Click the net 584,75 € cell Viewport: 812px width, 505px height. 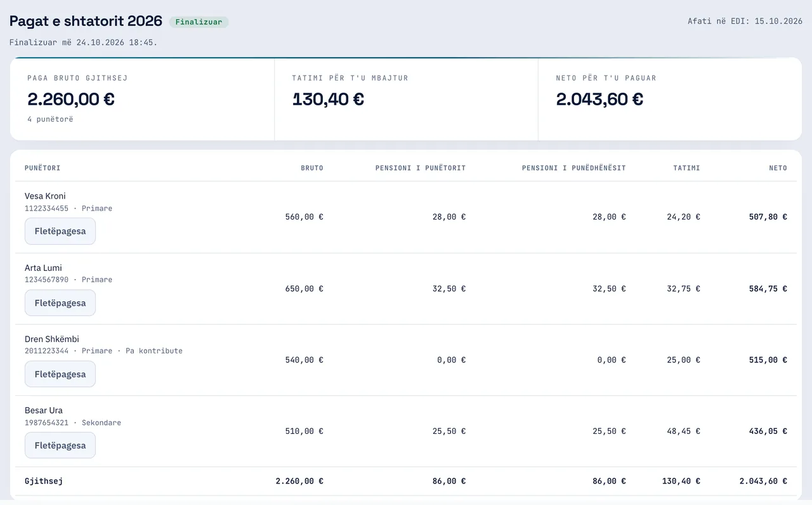pos(768,289)
